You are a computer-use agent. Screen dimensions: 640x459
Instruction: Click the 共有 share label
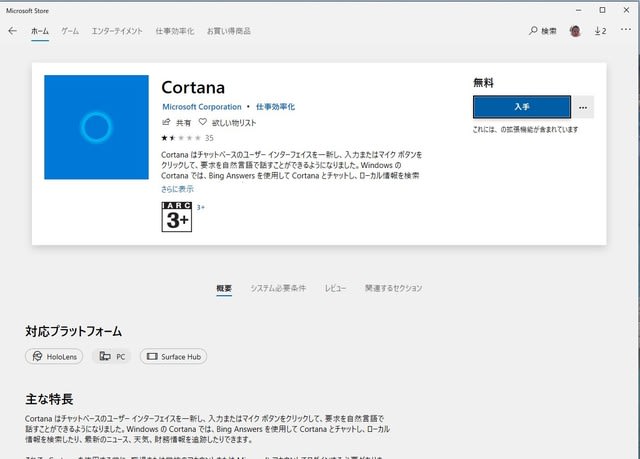coord(183,123)
